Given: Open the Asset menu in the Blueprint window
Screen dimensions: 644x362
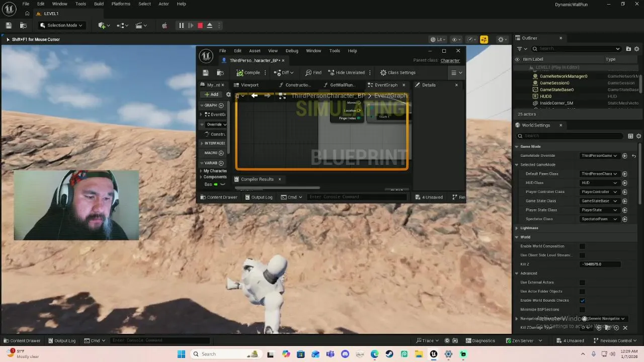Looking at the screenshot, I should point(255,51).
